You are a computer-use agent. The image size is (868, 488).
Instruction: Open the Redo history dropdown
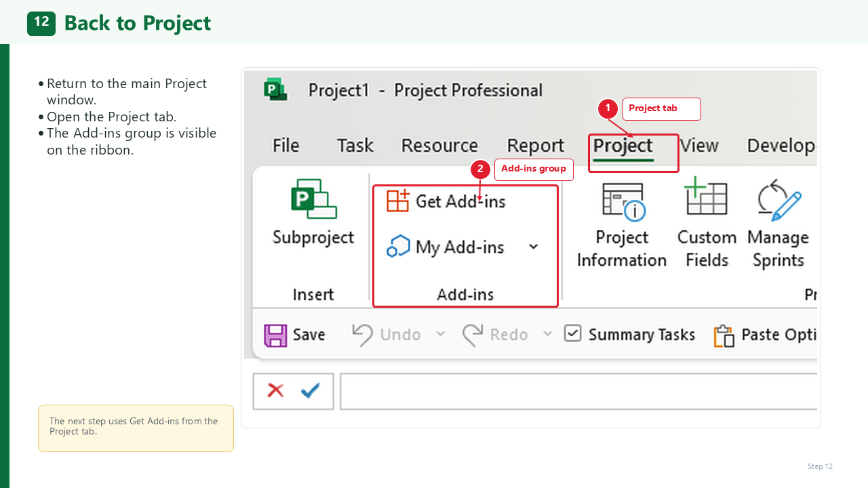click(547, 334)
